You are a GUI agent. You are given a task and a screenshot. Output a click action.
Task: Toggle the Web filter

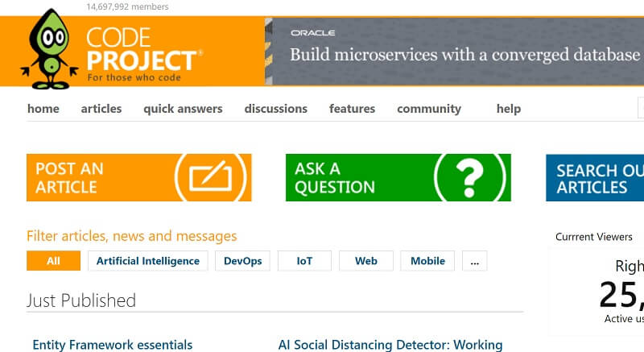click(x=366, y=261)
